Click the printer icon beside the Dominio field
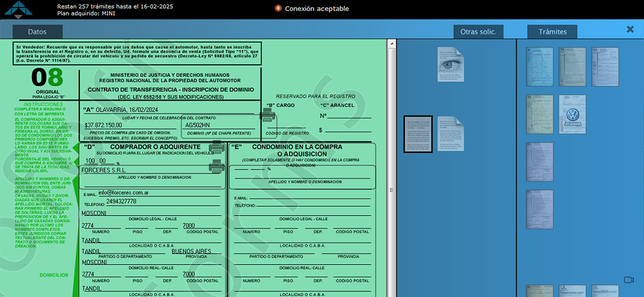The image size is (644, 297). [x=268, y=115]
